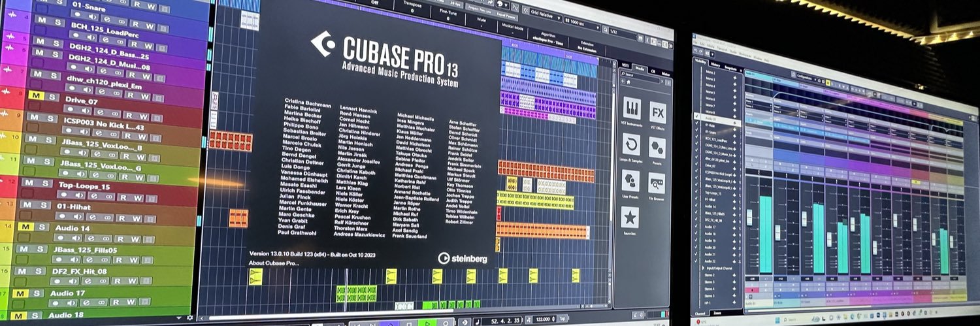This screenshot has width=980, height=326.
Task: Click monitor speaker icon on Top-Loops_15 track
Action: click(x=80, y=196)
